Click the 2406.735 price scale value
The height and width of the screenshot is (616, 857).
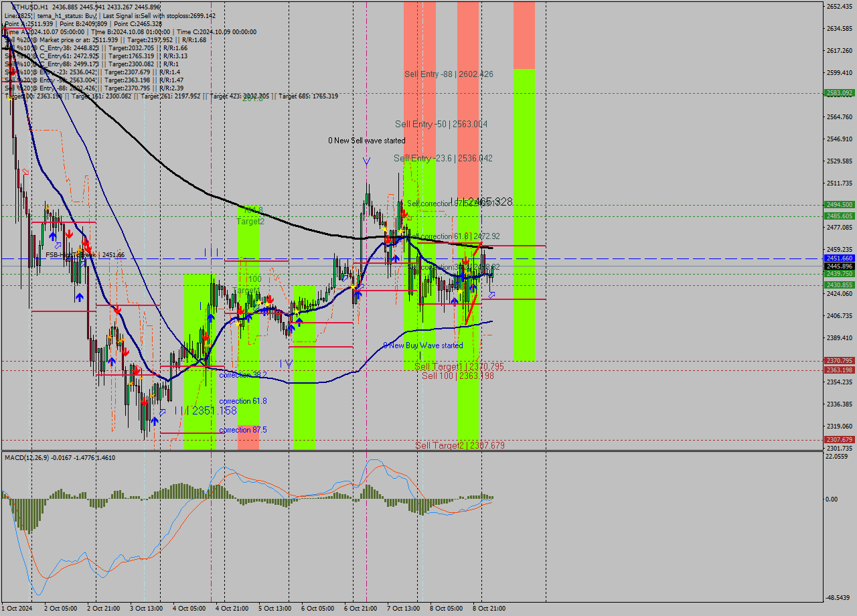click(x=839, y=315)
